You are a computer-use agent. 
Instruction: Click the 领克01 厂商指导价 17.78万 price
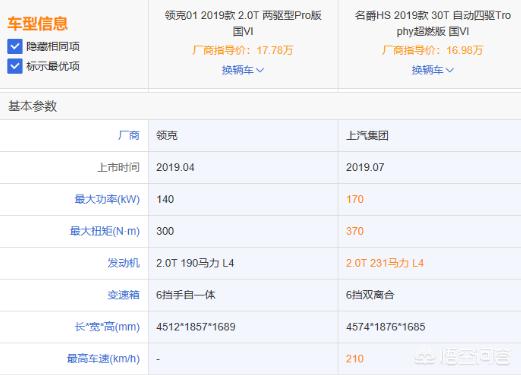coord(243,50)
